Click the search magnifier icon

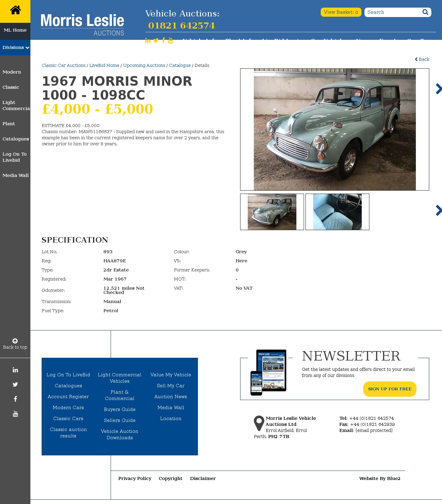tap(425, 12)
